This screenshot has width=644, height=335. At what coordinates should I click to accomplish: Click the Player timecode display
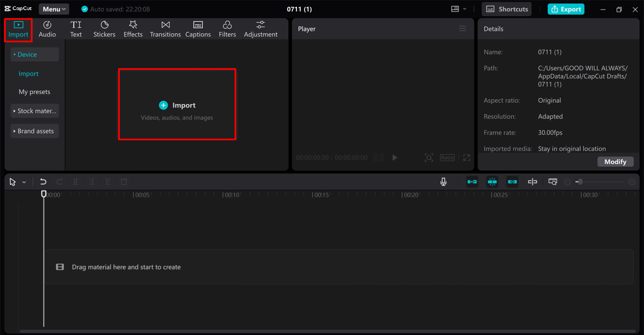point(332,158)
